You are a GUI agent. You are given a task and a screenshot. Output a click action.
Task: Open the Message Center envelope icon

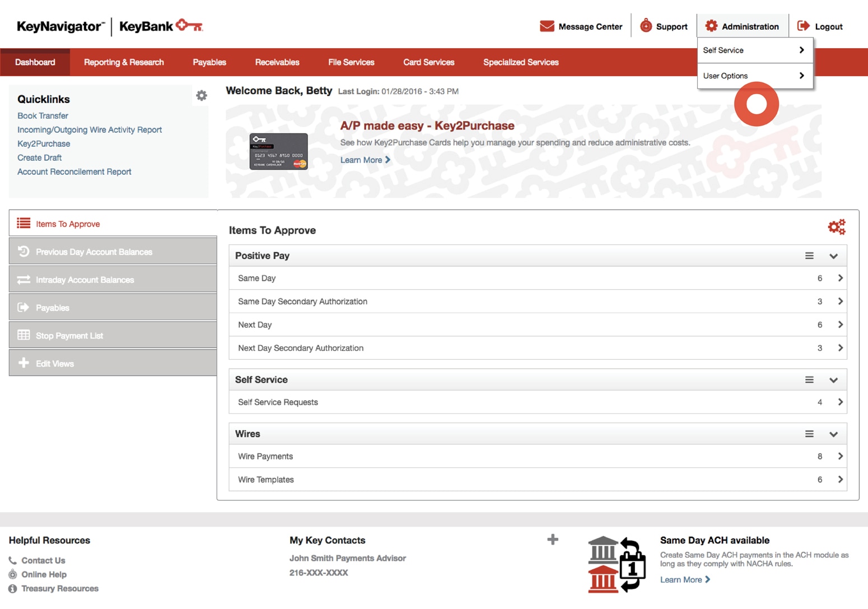(x=547, y=26)
